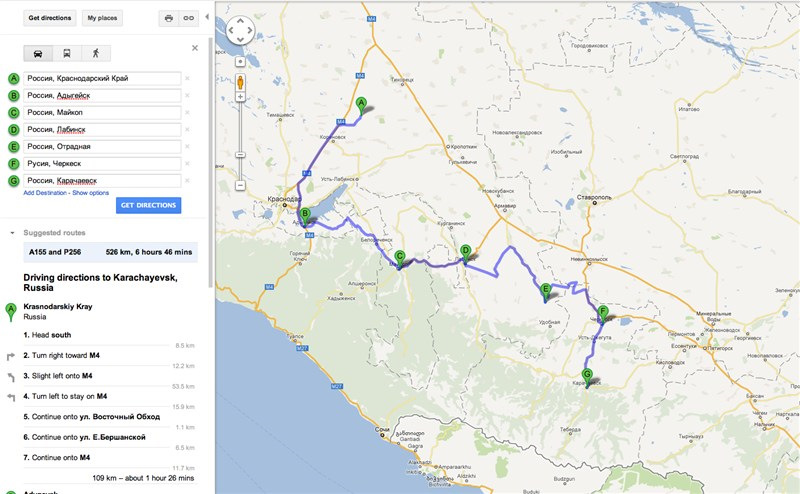Click the turn right arrow icon for step 2

tap(11, 356)
